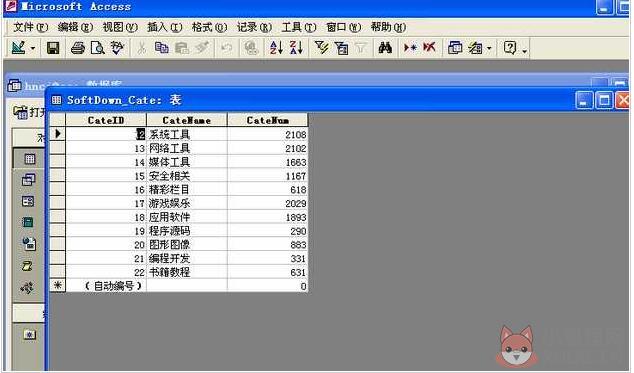Select Modules object in database window sidebar
The width and height of the screenshot is (634, 373).
[x=27, y=288]
